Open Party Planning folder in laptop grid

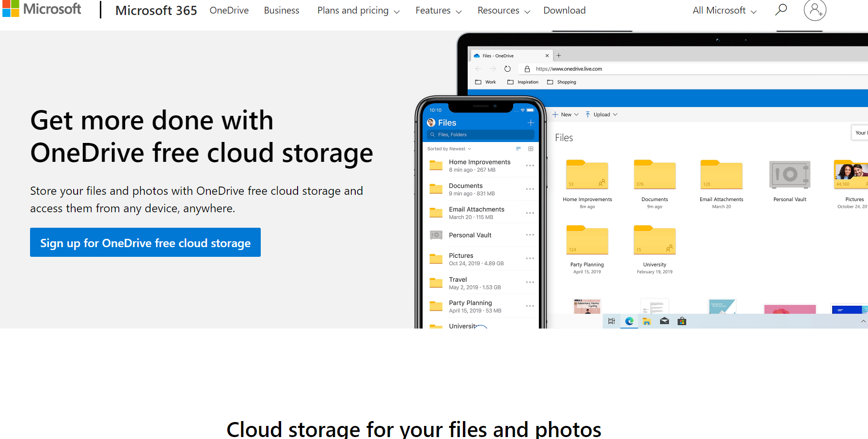point(587,240)
